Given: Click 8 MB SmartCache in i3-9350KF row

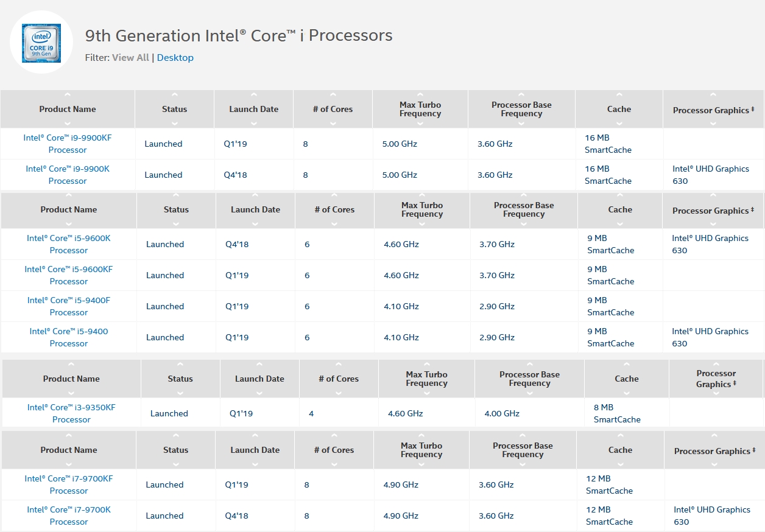Looking at the screenshot, I should 617,413.
